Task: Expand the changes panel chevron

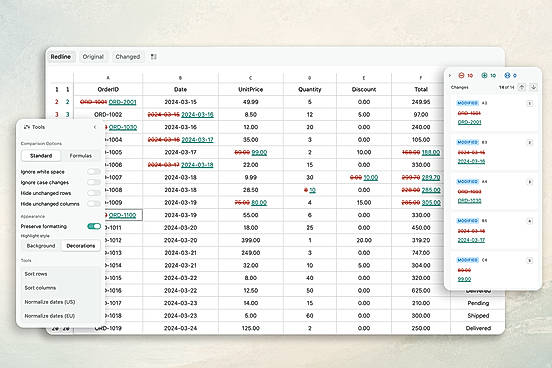Action: [x=450, y=75]
